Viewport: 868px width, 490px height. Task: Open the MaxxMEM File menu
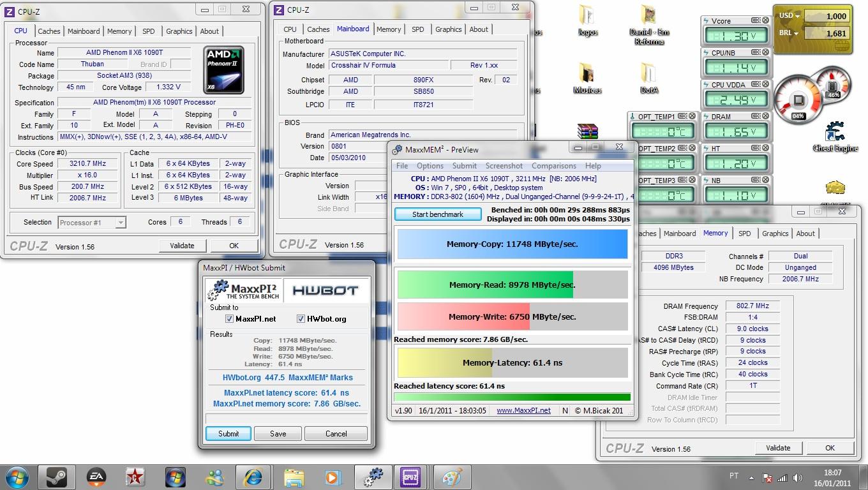click(x=402, y=166)
